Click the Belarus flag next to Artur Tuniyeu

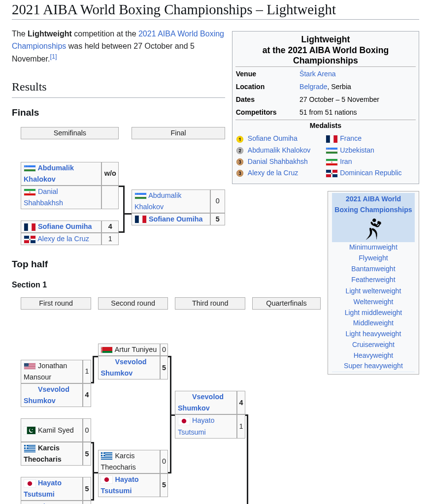(106, 350)
